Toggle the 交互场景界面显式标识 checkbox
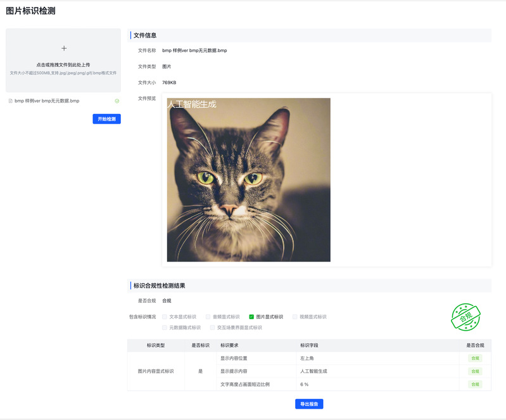 pyautogui.click(x=212, y=328)
